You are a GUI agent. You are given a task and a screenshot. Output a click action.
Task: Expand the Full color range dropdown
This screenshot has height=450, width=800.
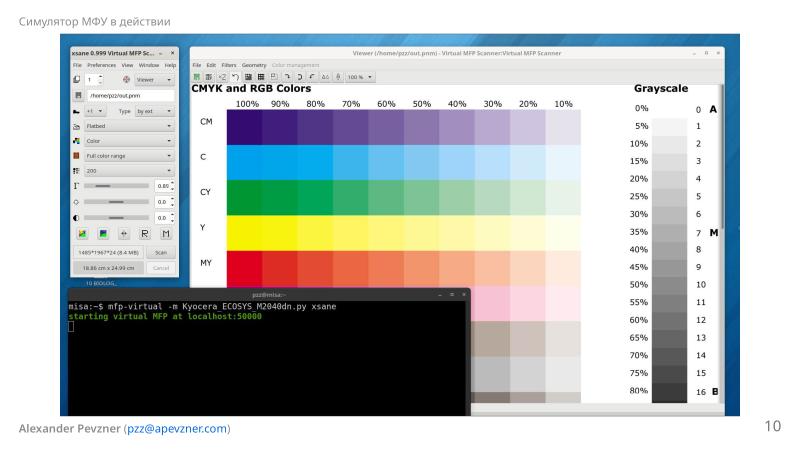tap(128, 156)
